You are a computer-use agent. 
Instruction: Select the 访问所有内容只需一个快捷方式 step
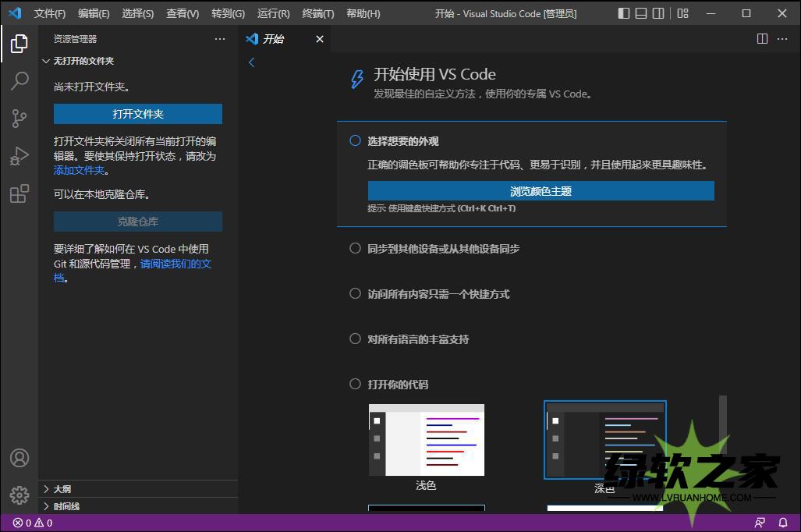pos(438,294)
